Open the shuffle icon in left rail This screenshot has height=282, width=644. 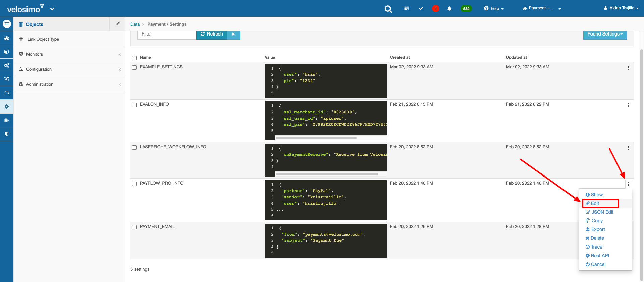click(7, 79)
